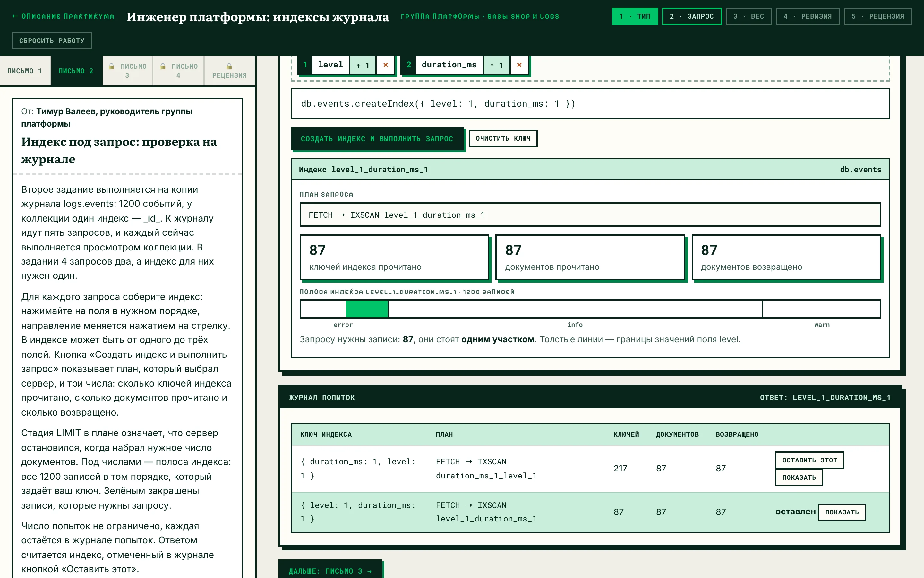The width and height of the screenshot is (924, 578).
Task: Click Оставить этот for duration_ms_1_level_1 attempt
Action: (809, 460)
